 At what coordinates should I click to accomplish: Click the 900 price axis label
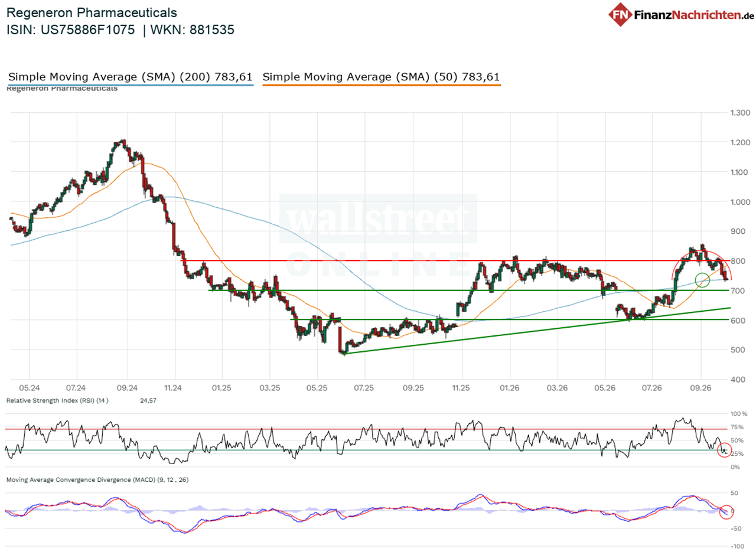[x=738, y=231]
